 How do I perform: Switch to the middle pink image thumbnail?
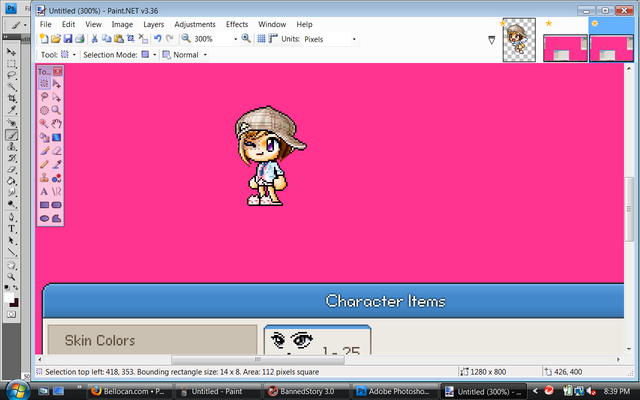[565, 48]
